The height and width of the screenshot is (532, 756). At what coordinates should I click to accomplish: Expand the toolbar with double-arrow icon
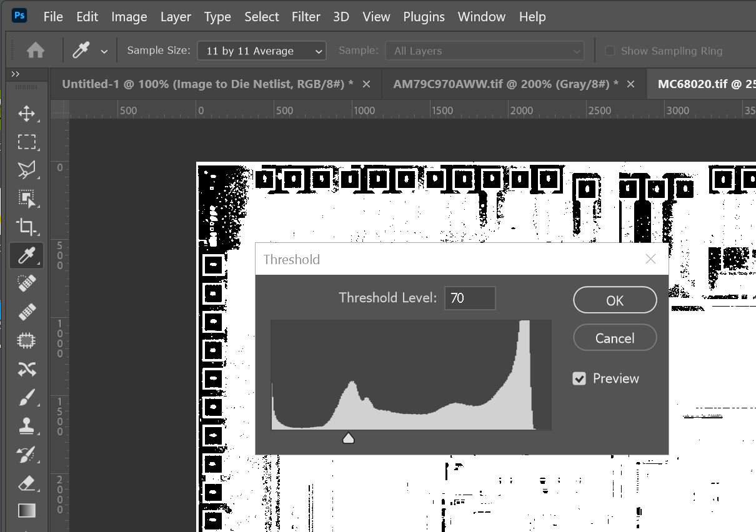(x=16, y=74)
